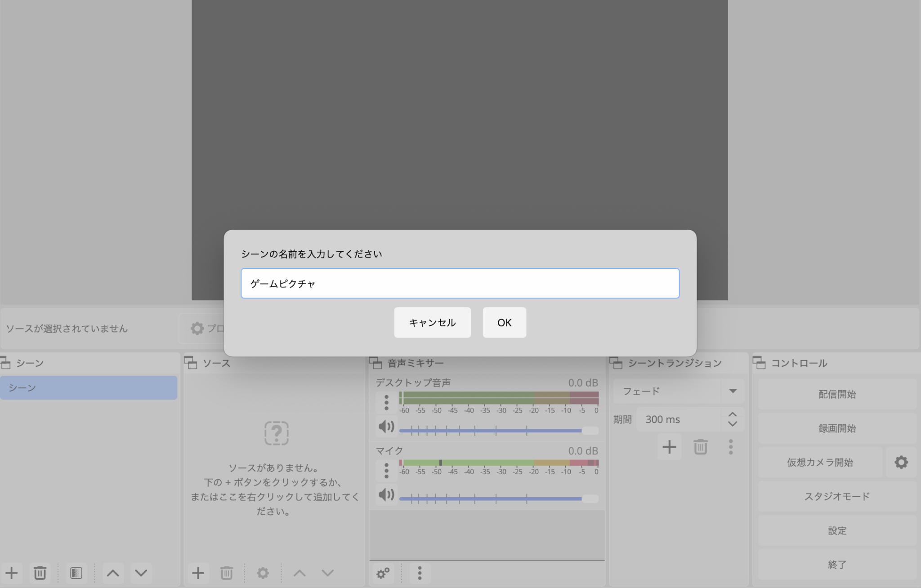Click the デスクトップ音声 0.0 dB value
921x588 pixels.
(x=583, y=383)
